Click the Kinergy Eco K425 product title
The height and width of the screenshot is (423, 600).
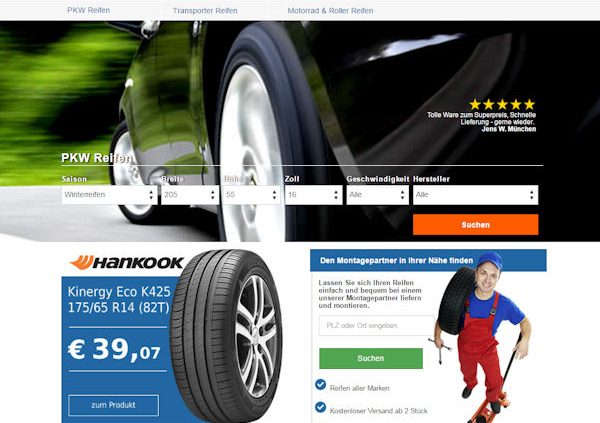click(119, 299)
